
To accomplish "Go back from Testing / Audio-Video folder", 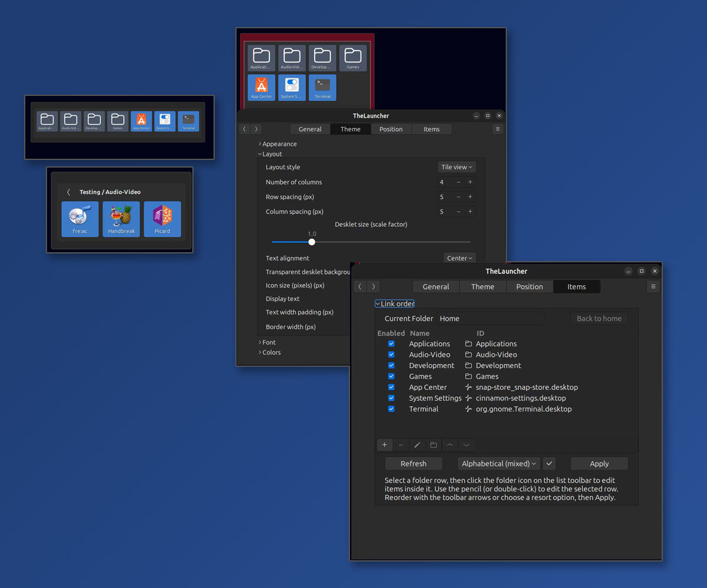I will point(69,192).
